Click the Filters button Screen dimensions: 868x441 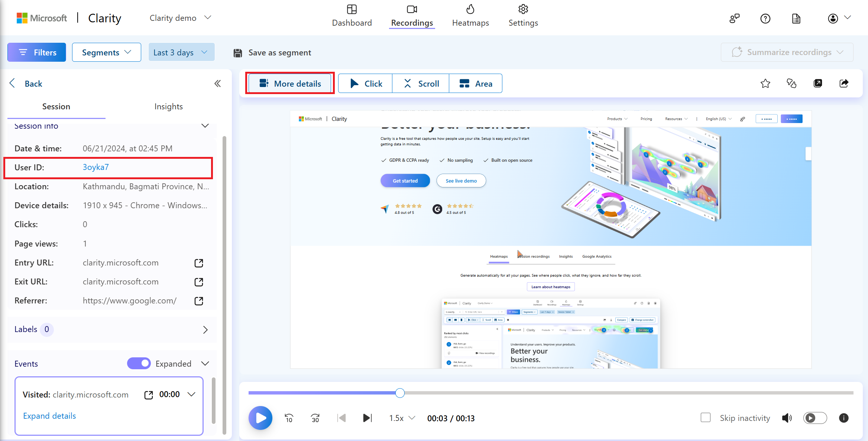pos(37,52)
